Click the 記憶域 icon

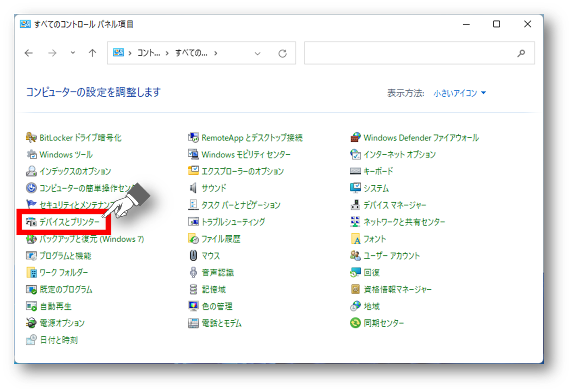pos(193,289)
